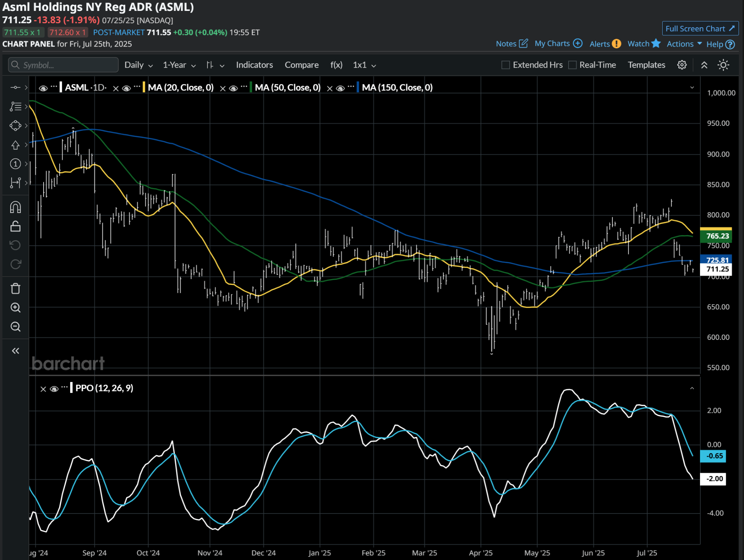Pick the numbered circle annotation tool
Image resolution: width=744 pixels, height=560 pixels.
coord(15,164)
